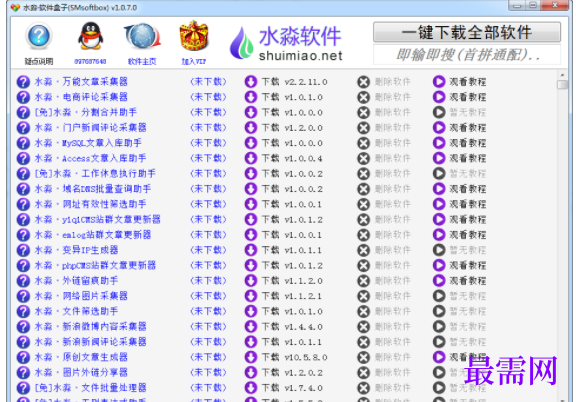Click download icon for 网址有效性筛选助手
The image size is (576, 402).
click(251, 204)
